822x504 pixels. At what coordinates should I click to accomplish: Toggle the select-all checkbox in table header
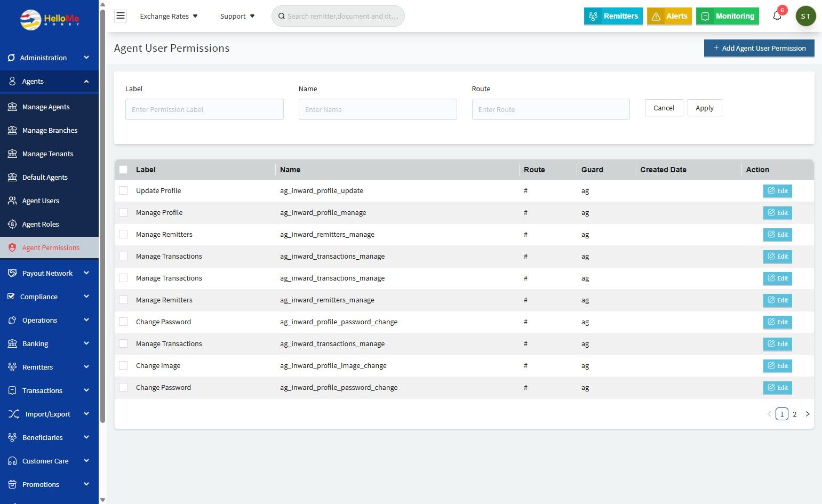(123, 170)
